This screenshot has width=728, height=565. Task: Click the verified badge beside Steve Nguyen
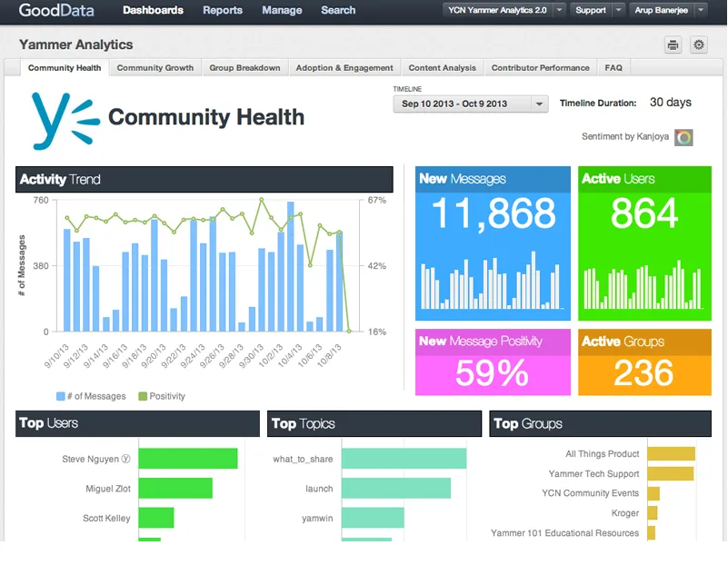tap(125, 459)
